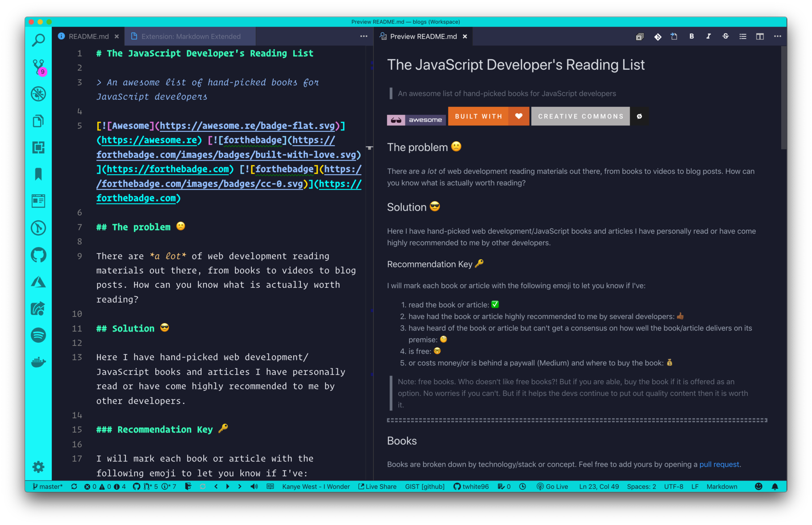Open the Spotify panel in activity bar
Viewport: 812px width, 525px height.
(x=38, y=335)
